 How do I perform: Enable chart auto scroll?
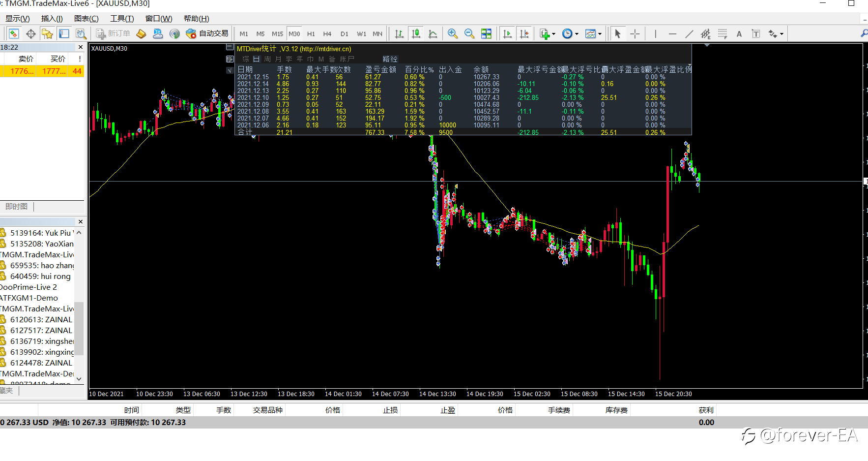507,33
